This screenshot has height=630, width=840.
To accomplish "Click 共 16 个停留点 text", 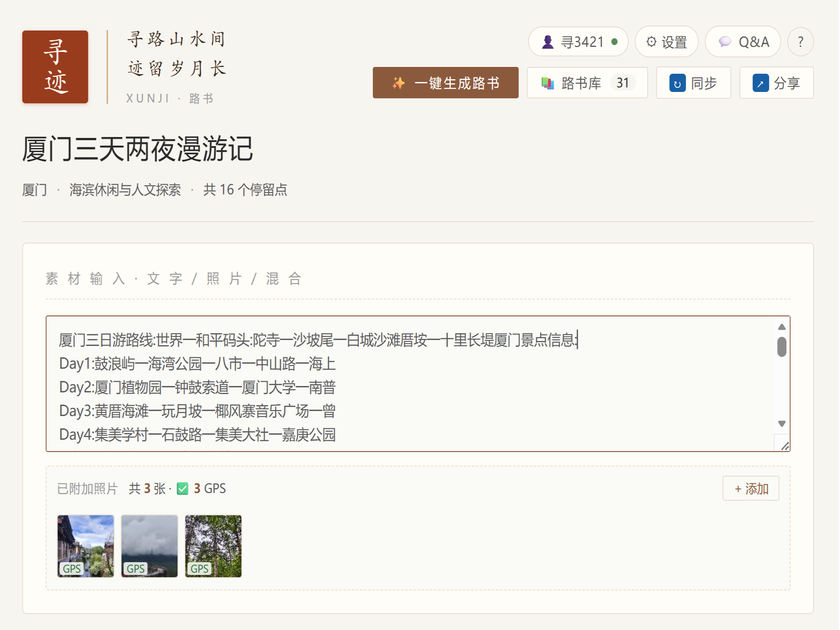I will 245,190.
